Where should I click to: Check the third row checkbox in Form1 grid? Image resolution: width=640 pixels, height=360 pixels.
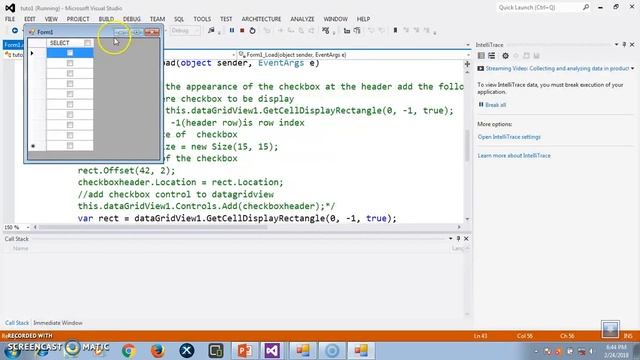(x=70, y=73)
